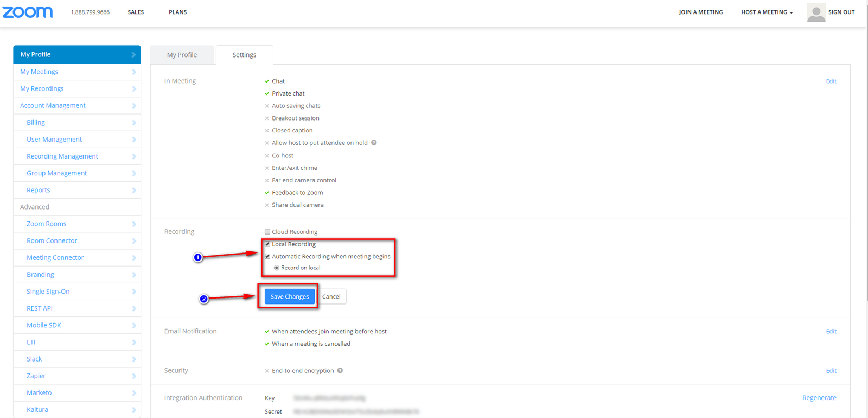The width and height of the screenshot is (868, 418).
Task: Click 'When attendees join meeting before host' text
Action: pyautogui.click(x=329, y=332)
